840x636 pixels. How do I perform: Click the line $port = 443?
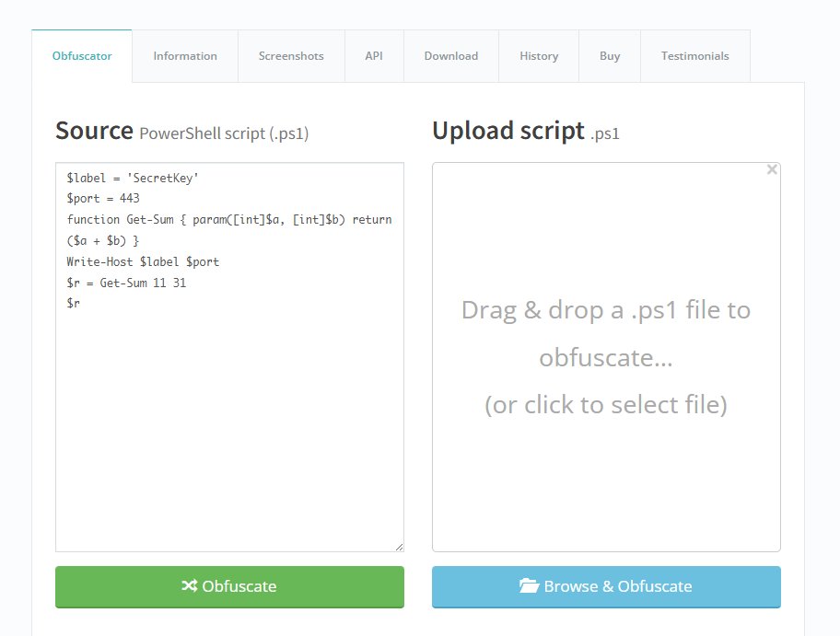[103, 198]
